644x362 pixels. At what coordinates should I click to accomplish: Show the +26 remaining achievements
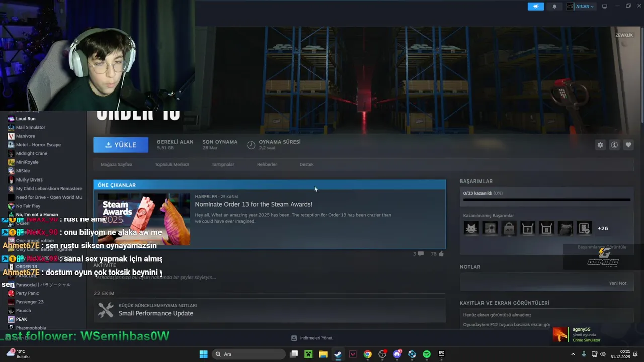click(603, 228)
